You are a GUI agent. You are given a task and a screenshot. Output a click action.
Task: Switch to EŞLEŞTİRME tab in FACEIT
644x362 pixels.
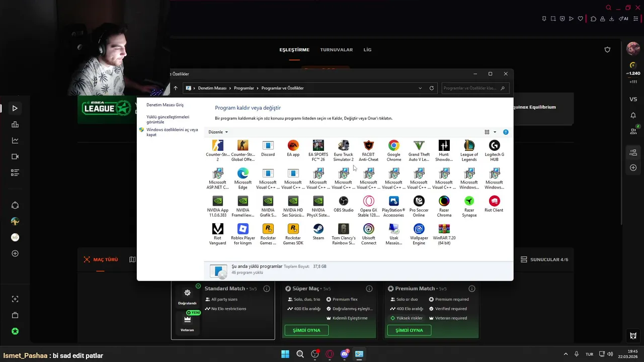point(294,50)
